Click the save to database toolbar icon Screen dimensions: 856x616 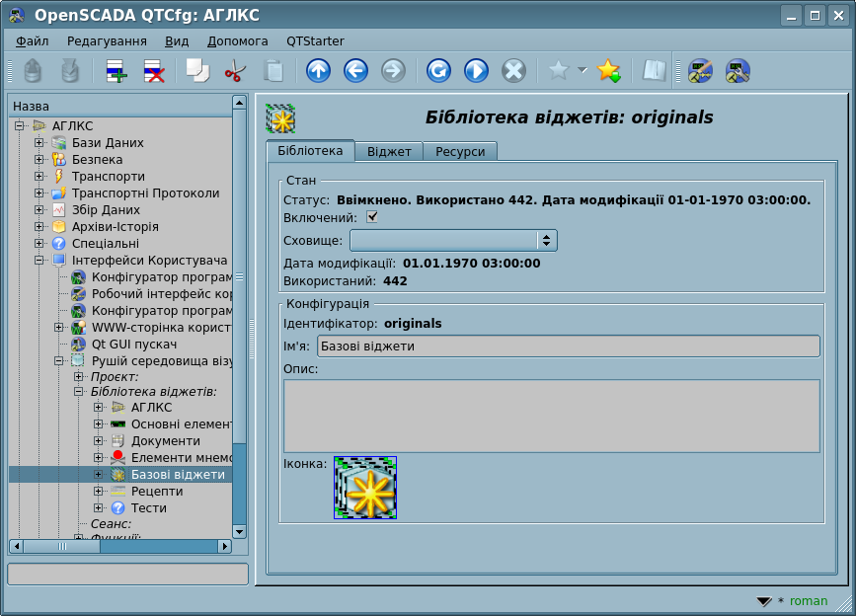click(x=70, y=71)
